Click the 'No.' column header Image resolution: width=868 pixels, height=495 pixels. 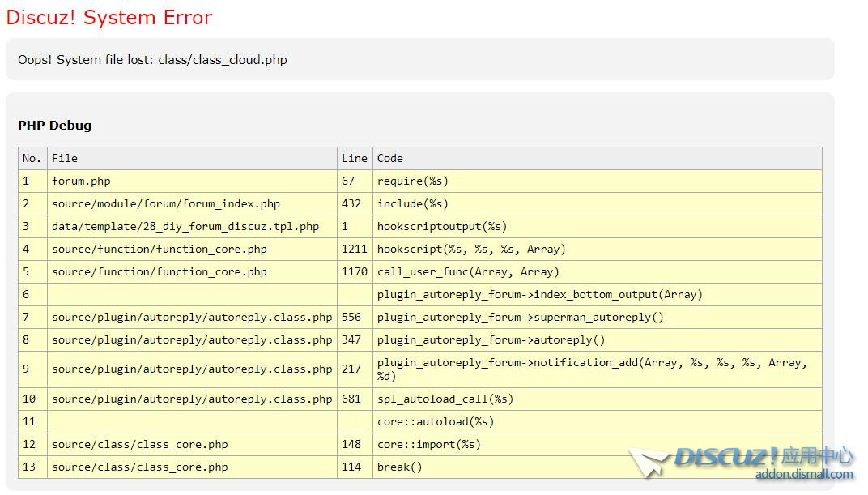32,159
